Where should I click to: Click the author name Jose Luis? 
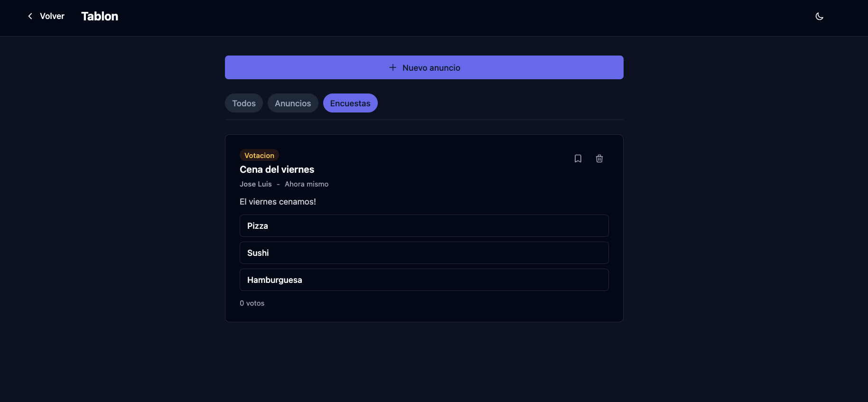(x=256, y=184)
